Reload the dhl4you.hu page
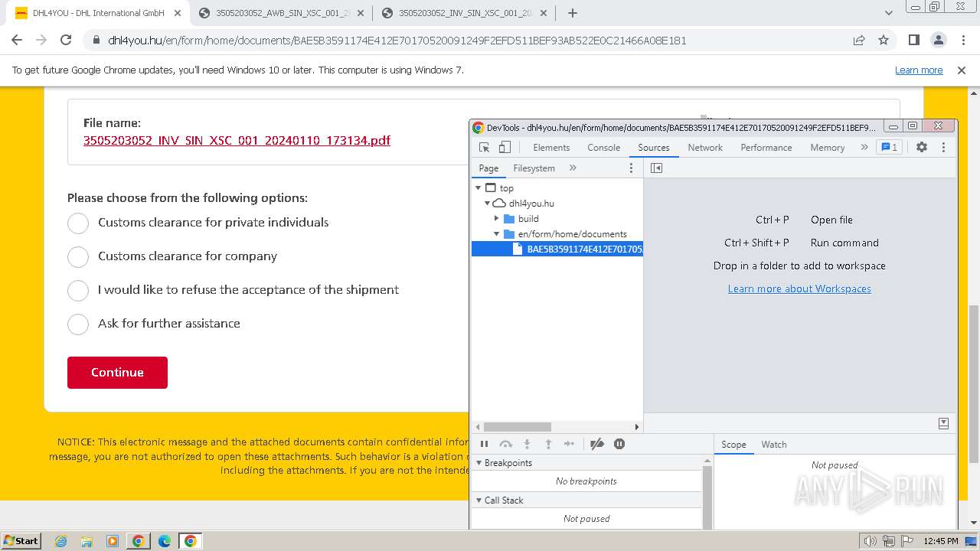Viewport: 980px width, 551px height. pyautogui.click(x=66, y=40)
